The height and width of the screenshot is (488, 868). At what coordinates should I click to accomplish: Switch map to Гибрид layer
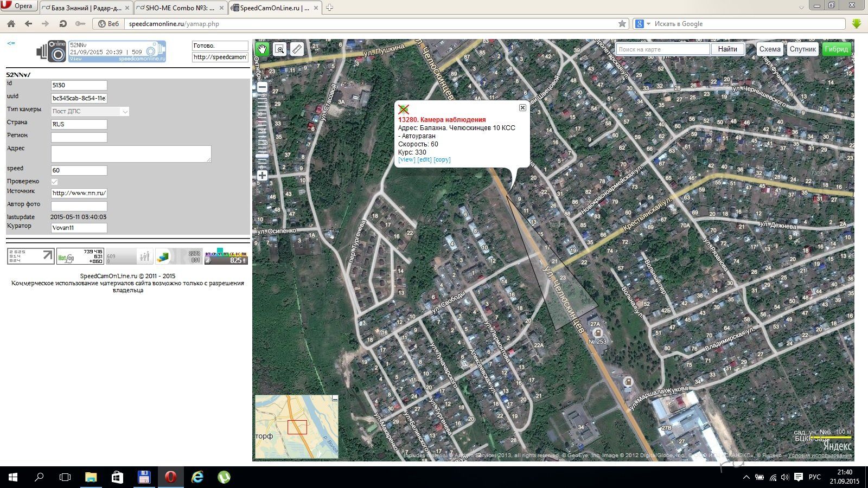pos(836,49)
